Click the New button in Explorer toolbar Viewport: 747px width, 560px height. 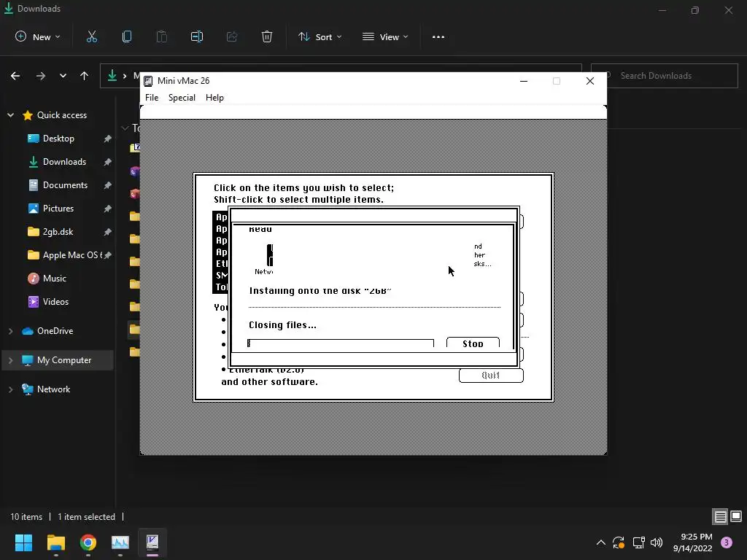tap(38, 37)
